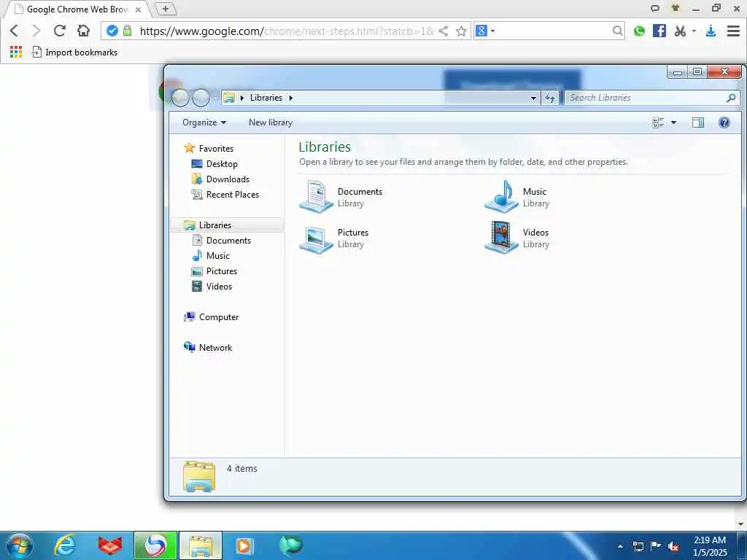Viewport: 747px width, 560px height.
Task: Open the Facebook extension icon
Action: [659, 31]
